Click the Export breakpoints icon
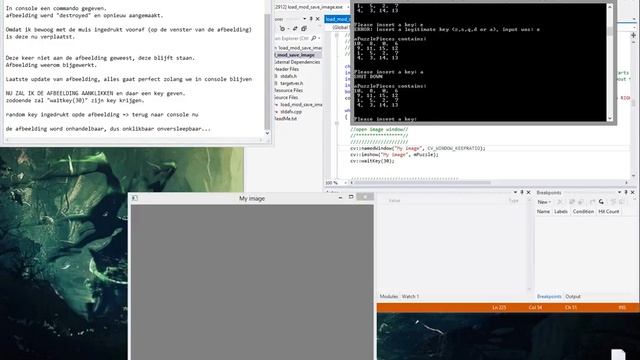Image resolution: width=640 pixels, height=360 pixels. tap(592, 202)
